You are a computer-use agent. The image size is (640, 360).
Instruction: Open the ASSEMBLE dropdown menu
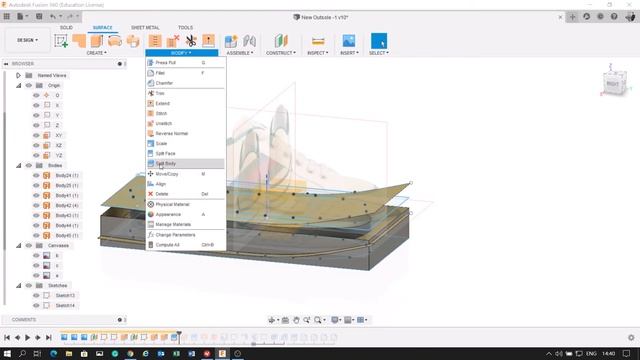tap(240, 53)
